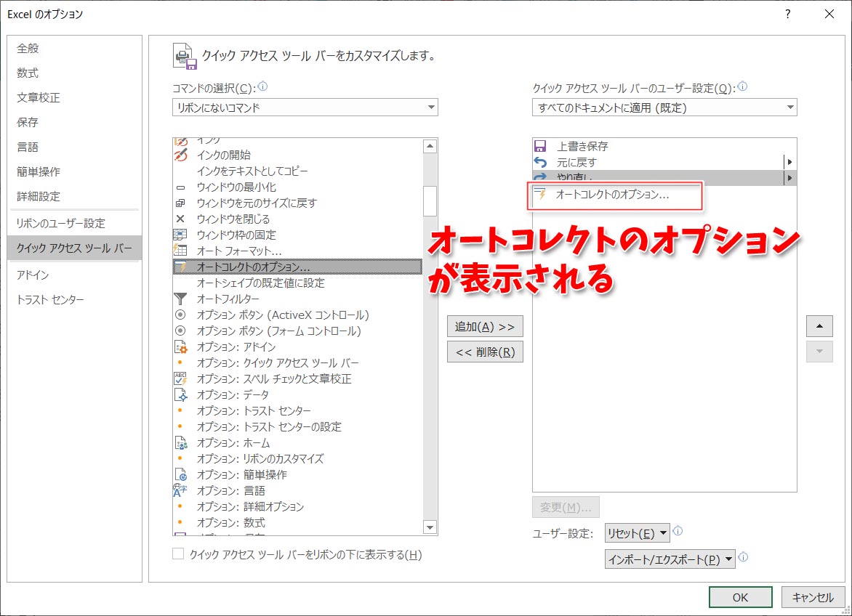
Task: Click the undo arrow icon next to 元に戻す
Action: click(540, 162)
